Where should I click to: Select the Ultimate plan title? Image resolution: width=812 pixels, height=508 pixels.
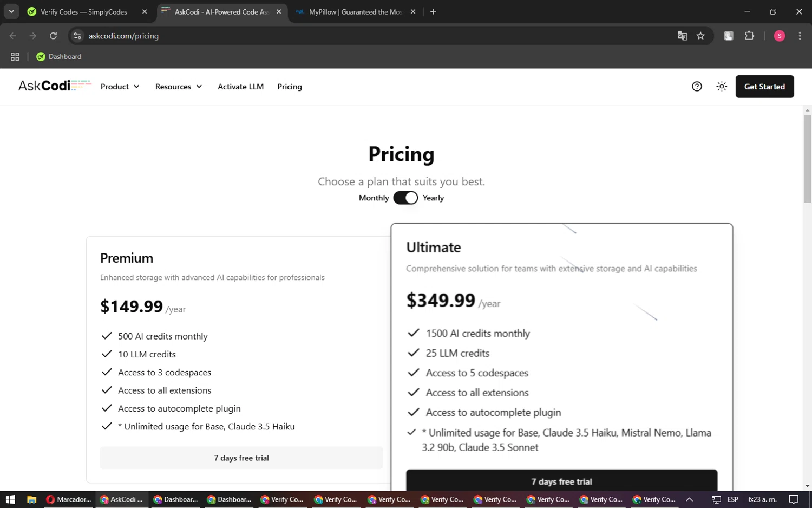(434, 248)
